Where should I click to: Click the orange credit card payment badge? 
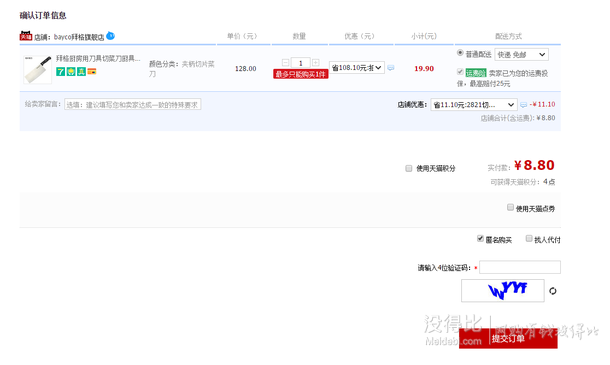[92, 71]
